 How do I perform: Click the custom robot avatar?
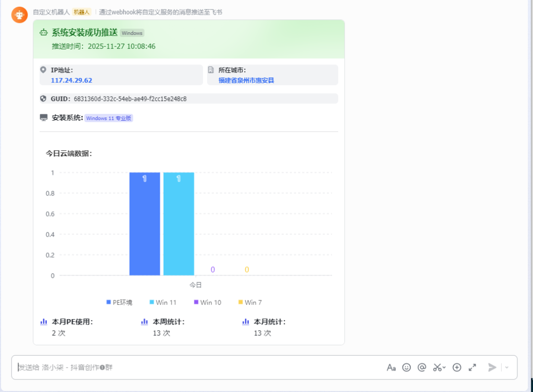click(19, 15)
